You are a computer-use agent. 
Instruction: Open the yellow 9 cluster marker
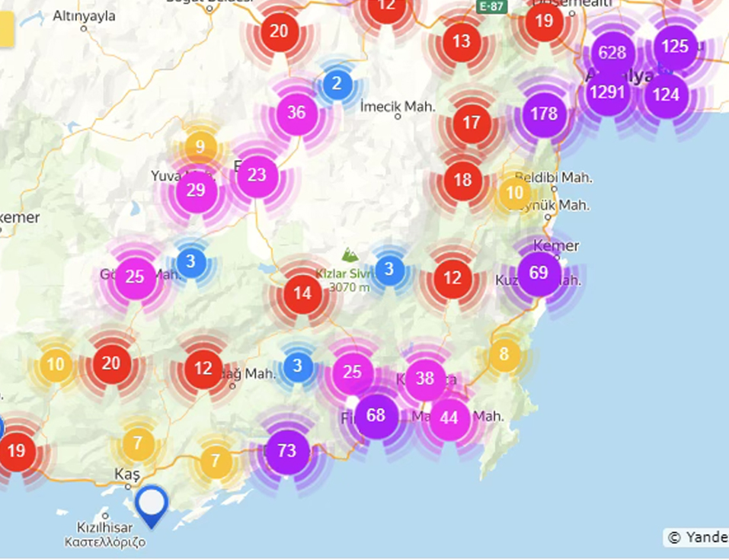pos(200,146)
